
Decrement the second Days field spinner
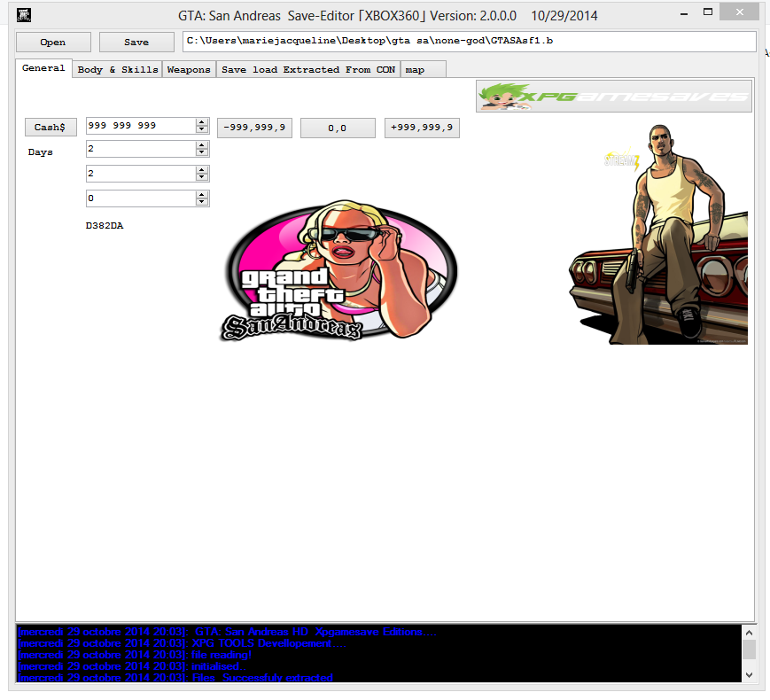202,177
